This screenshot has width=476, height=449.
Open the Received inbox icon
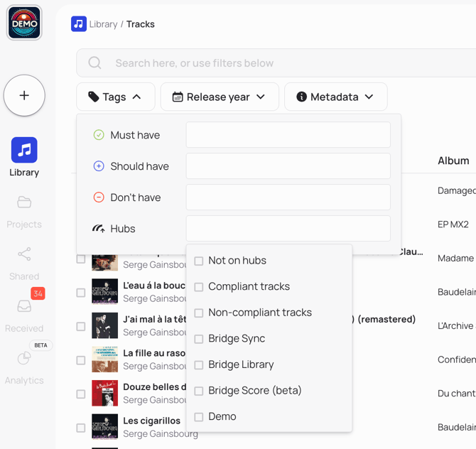coord(24,306)
